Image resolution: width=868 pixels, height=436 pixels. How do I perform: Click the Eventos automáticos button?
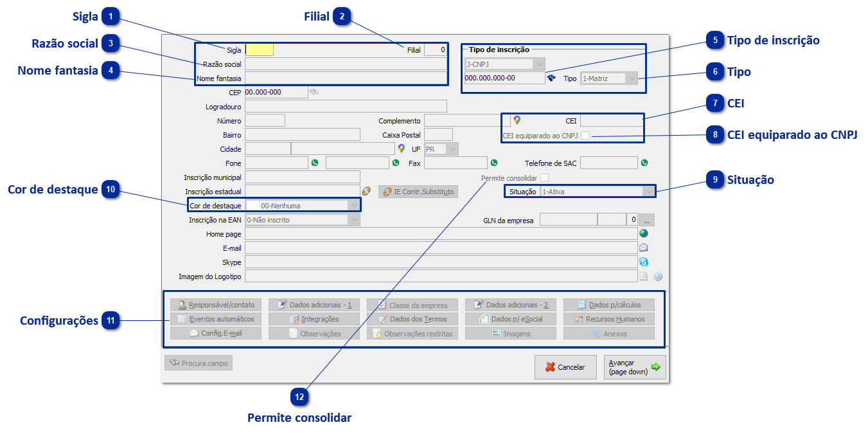point(216,319)
